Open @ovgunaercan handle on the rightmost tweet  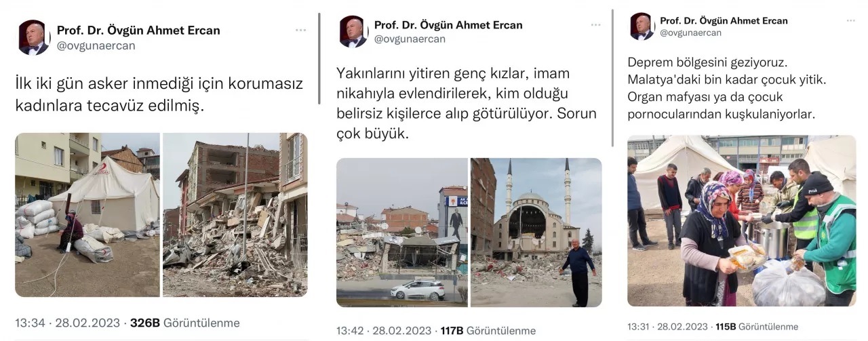coord(690,33)
